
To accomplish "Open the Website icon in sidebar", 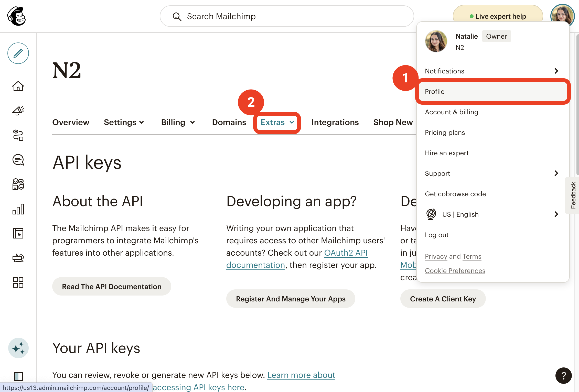I will coord(18,233).
